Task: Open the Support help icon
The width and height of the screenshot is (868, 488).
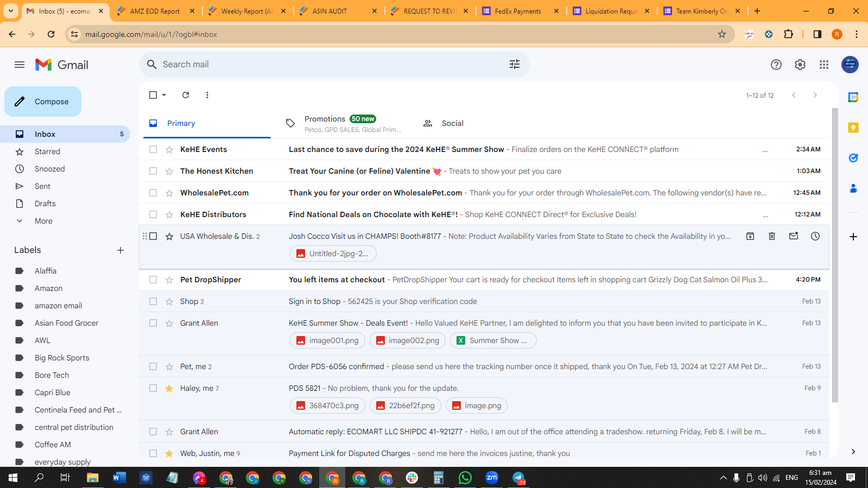Action: 776,65
